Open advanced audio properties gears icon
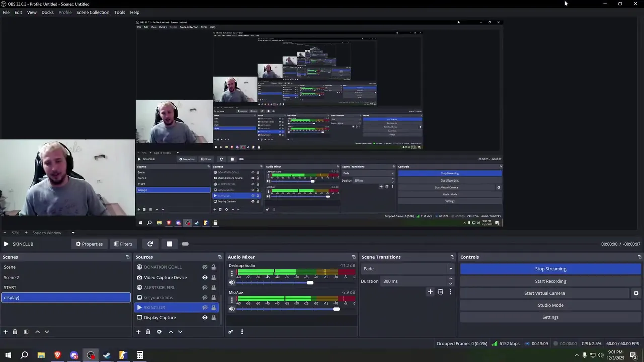Viewport: 644px width, 362px height. point(231,332)
